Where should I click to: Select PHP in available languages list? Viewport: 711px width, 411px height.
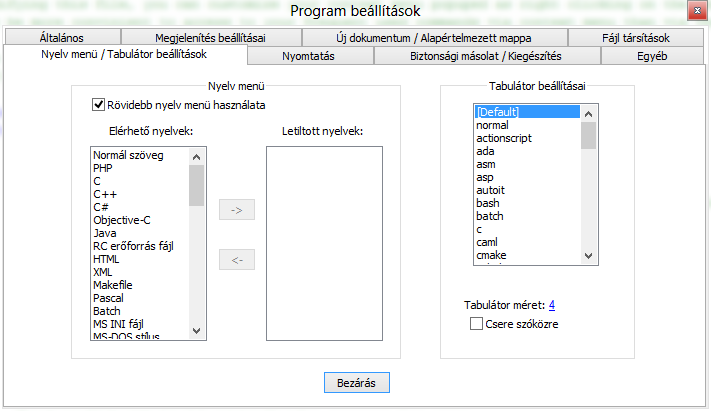[x=104, y=168]
